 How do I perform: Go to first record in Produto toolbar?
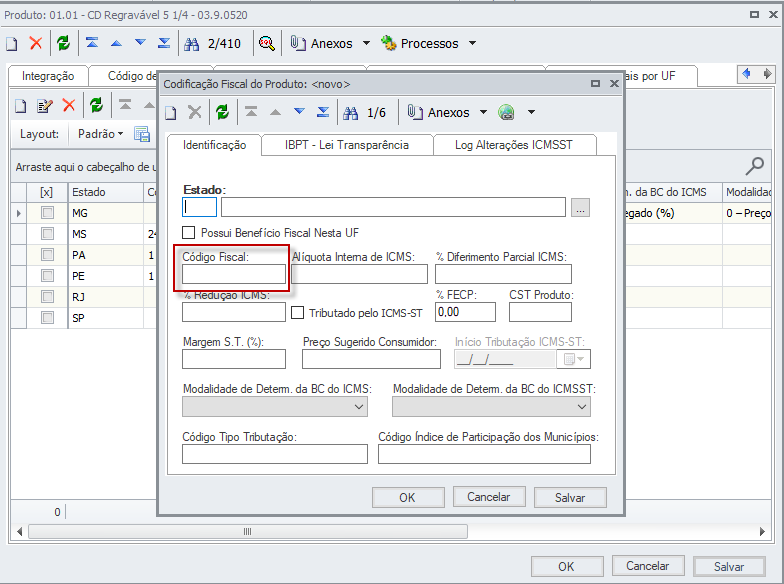[x=92, y=43]
